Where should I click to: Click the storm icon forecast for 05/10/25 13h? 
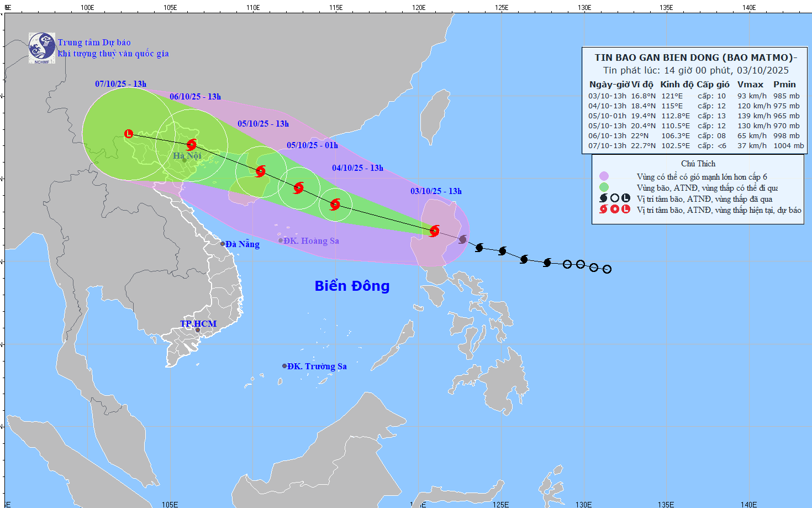point(261,171)
